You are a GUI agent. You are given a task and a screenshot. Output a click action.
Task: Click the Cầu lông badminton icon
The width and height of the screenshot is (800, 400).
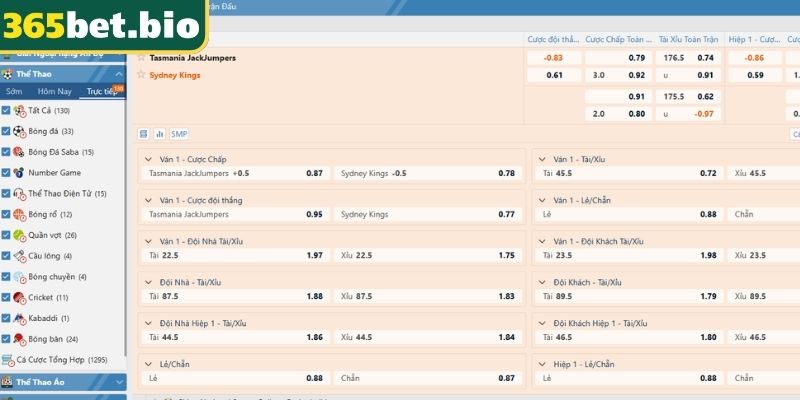(20, 256)
